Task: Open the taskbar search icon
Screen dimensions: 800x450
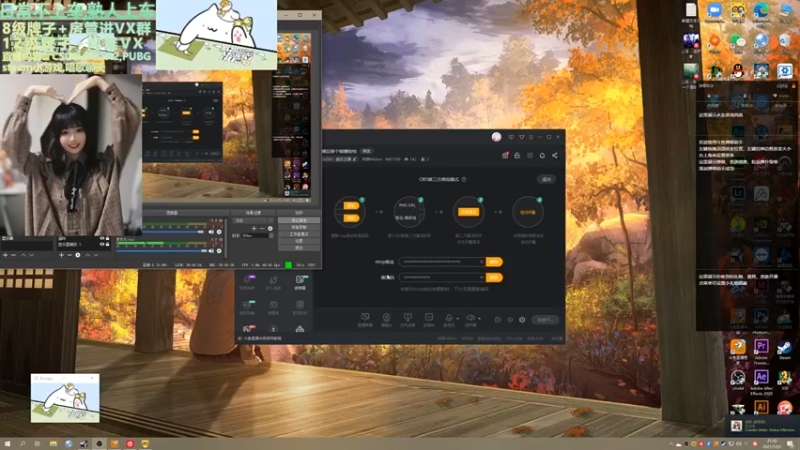Action: pyautogui.click(x=22, y=444)
